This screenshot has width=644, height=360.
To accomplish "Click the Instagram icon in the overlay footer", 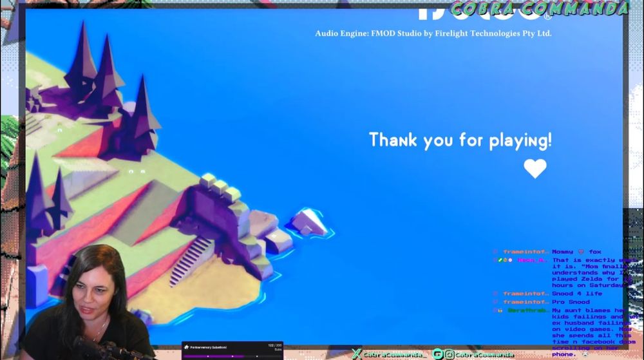I will point(450,354).
